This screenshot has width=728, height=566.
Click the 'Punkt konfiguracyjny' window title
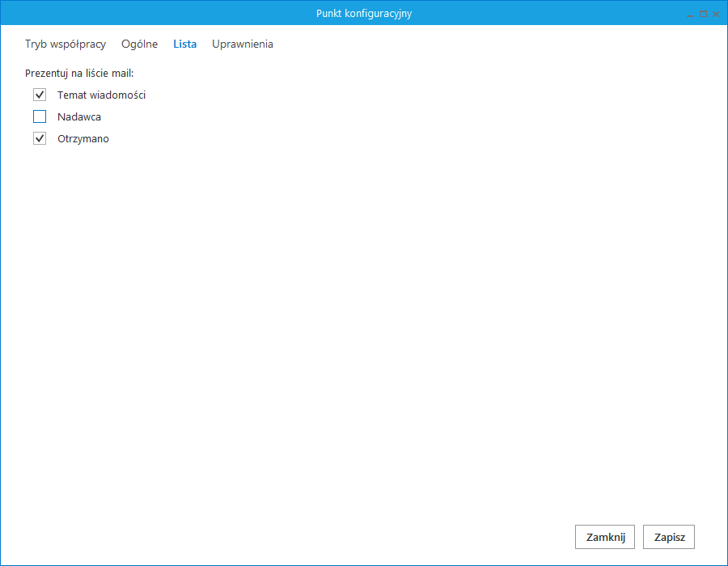pyautogui.click(x=364, y=14)
